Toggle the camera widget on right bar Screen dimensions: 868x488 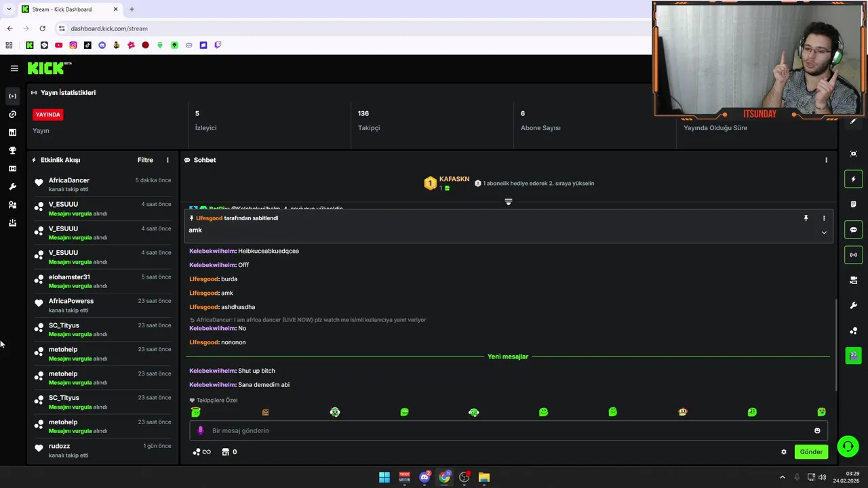(853, 280)
